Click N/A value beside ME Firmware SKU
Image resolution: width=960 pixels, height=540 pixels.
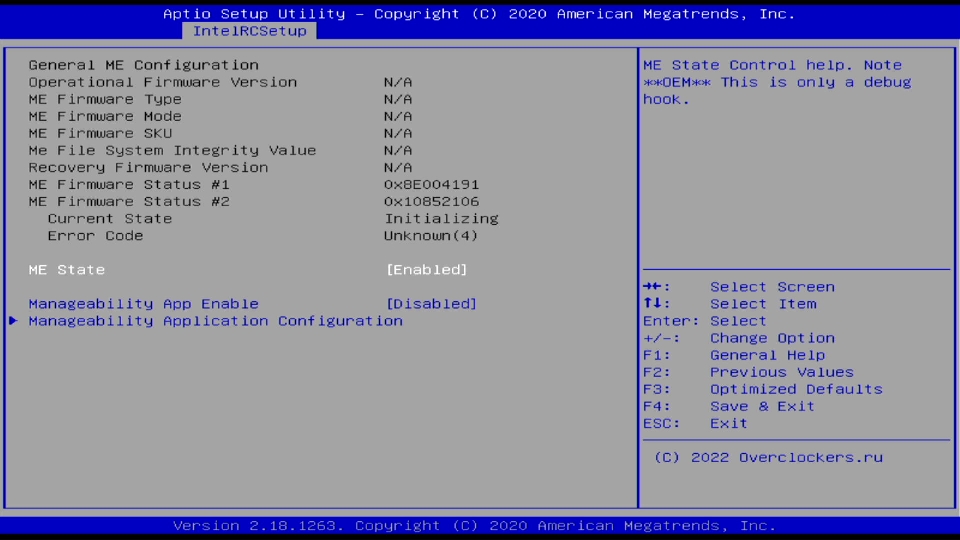coord(398,133)
